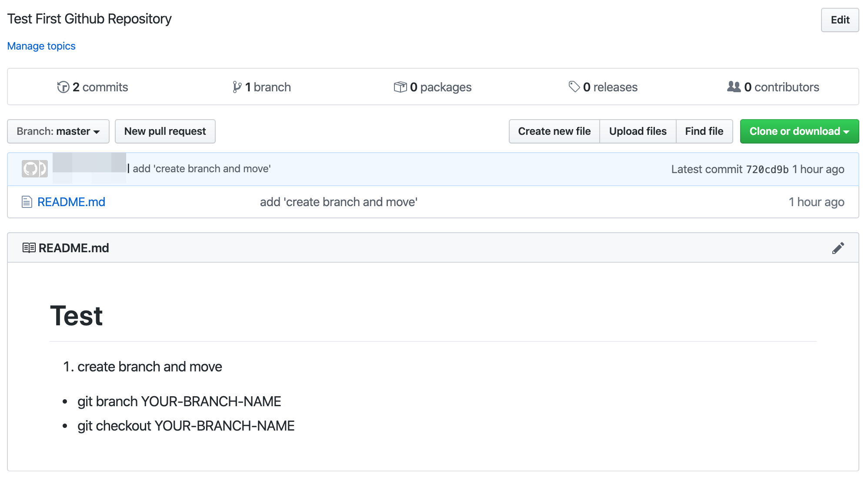Screen dimensions: 868x481
Task: Click the packages box icon
Action: (400, 87)
